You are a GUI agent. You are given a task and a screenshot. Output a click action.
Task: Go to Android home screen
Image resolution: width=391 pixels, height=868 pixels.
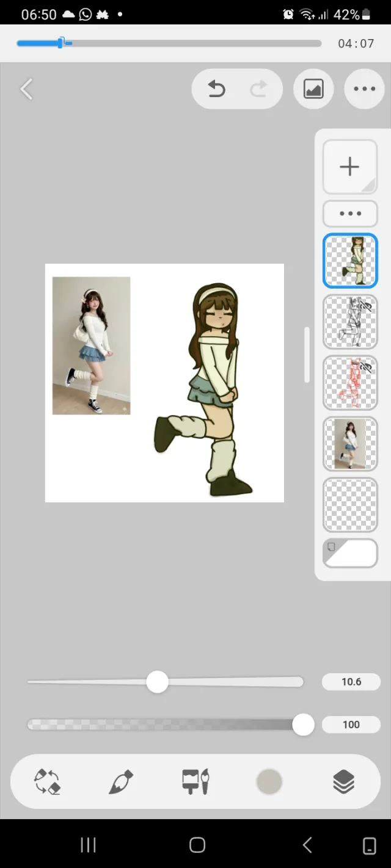pos(197,845)
